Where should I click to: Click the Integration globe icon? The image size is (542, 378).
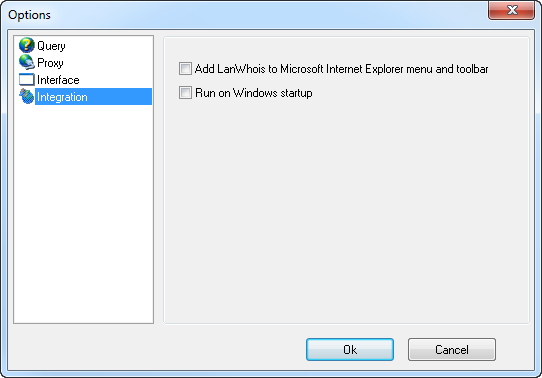point(27,96)
